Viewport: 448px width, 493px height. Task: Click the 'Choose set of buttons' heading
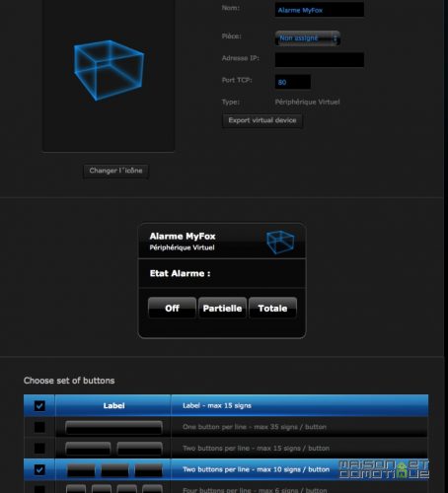pyautogui.click(x=69, y=381)
